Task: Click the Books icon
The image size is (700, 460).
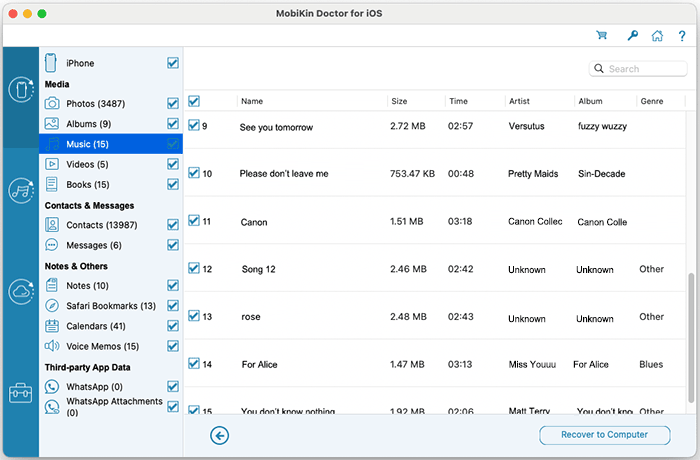Action: pos(52,184)
